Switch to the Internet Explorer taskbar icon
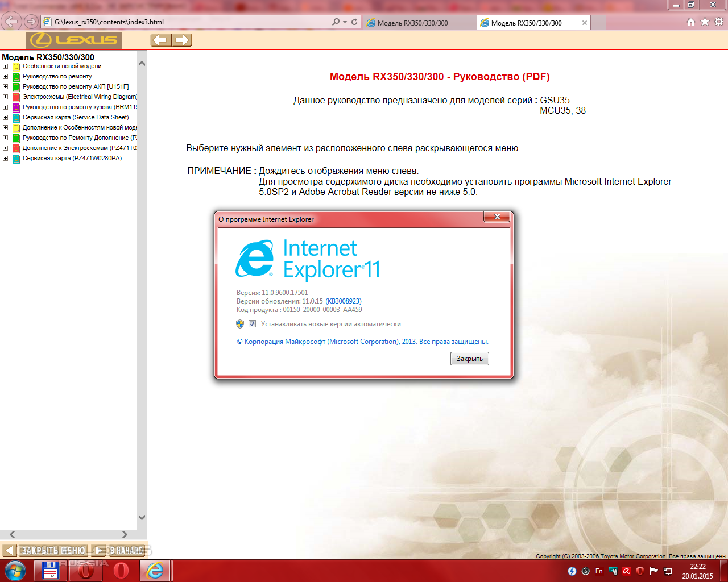The image size is (728, 582). (x=155, y=571)
